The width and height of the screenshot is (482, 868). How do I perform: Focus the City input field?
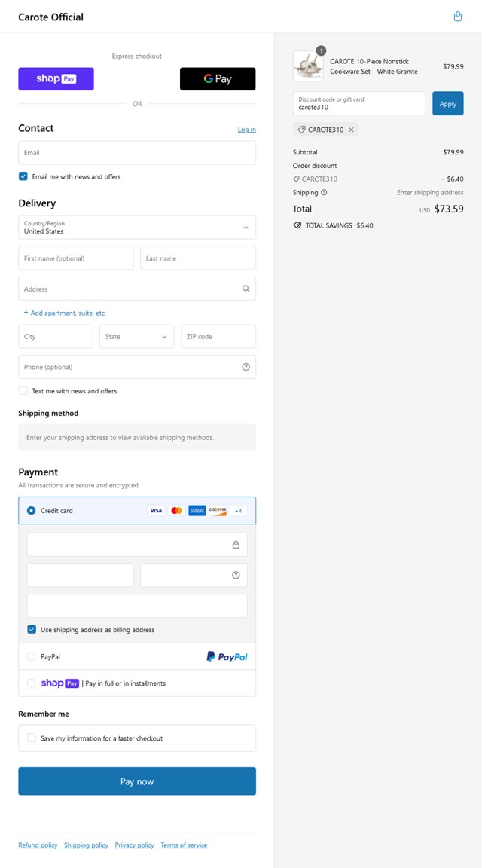[55, 337]
